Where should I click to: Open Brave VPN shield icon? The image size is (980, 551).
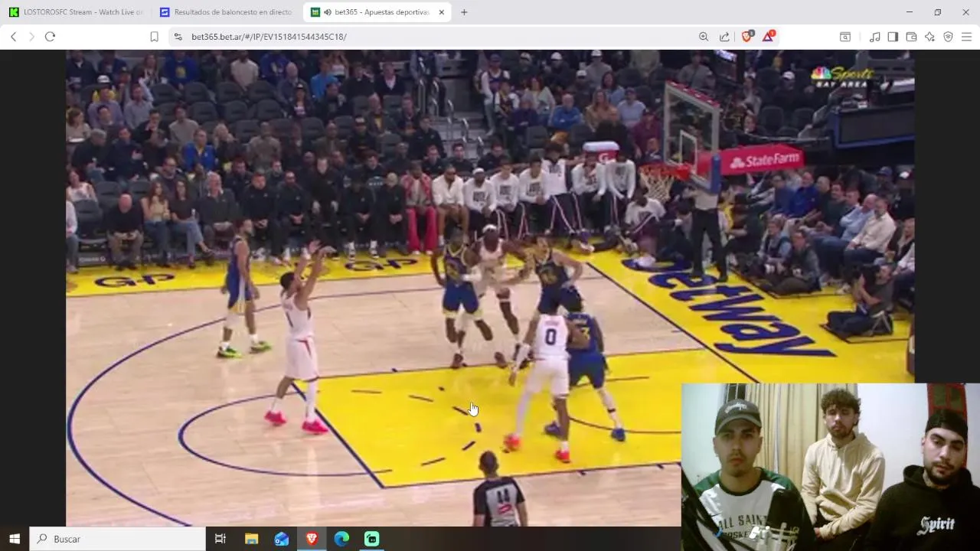click(x=948, y=37)
